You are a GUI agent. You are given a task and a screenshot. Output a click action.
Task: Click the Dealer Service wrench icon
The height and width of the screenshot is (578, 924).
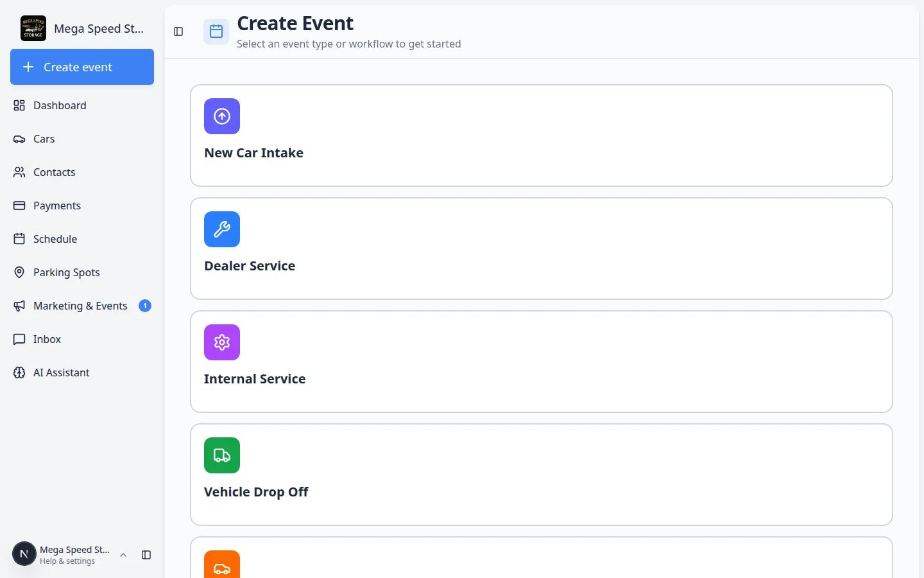(222, 229)
